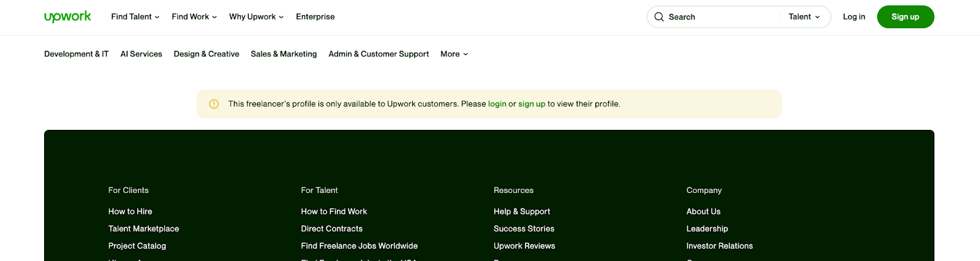Expand the Find Talent menu
The image size is (980, 261).
[135, 17]
